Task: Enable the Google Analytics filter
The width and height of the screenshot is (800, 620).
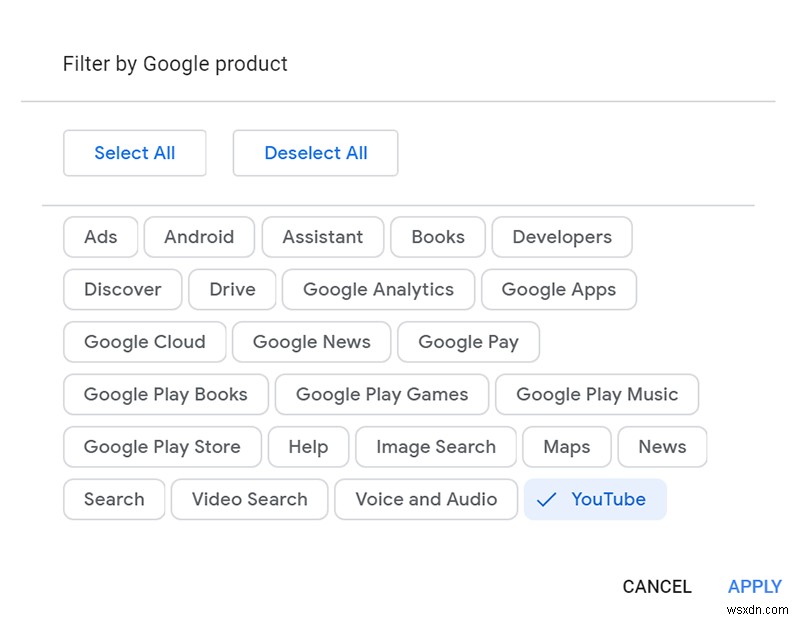Action: click(x=378, y=289)
